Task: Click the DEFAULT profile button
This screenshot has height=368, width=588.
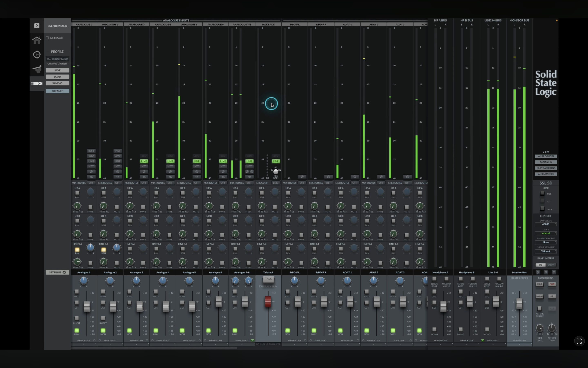Action: [57, 91]
